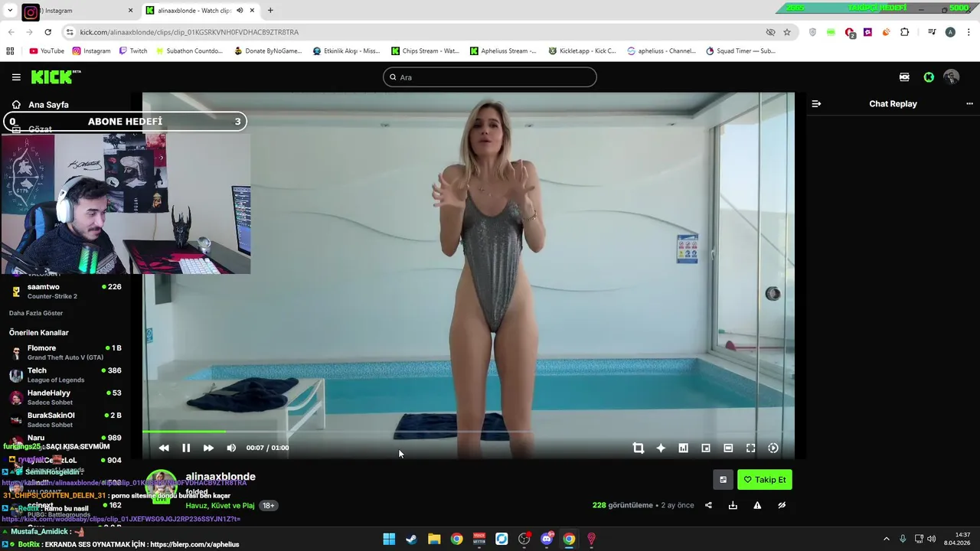Click the green K icon in Kick header
The image size is (980, 551).
(x=929, y=77)
